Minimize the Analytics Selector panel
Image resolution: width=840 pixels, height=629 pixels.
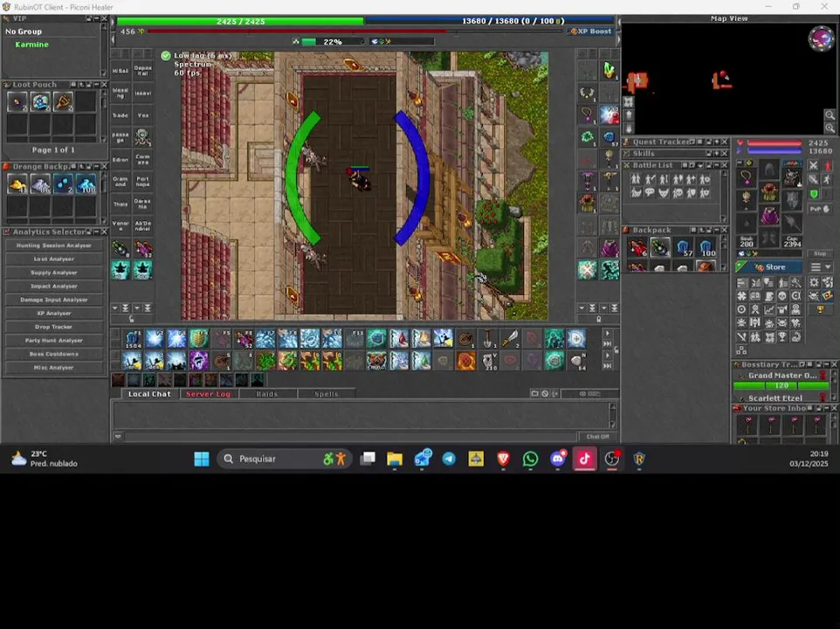click(97, 232)
